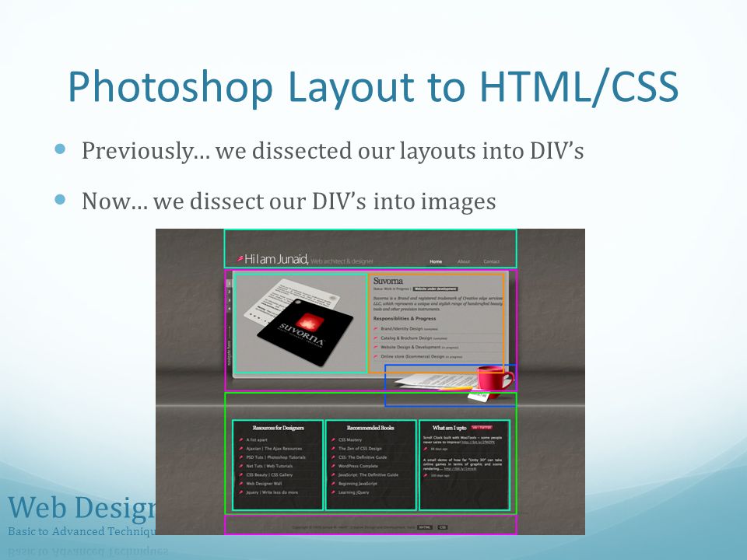747x560 pixels.
Task: Click the 'Responsibilities & Progress' heading
Action: (405, 319)
